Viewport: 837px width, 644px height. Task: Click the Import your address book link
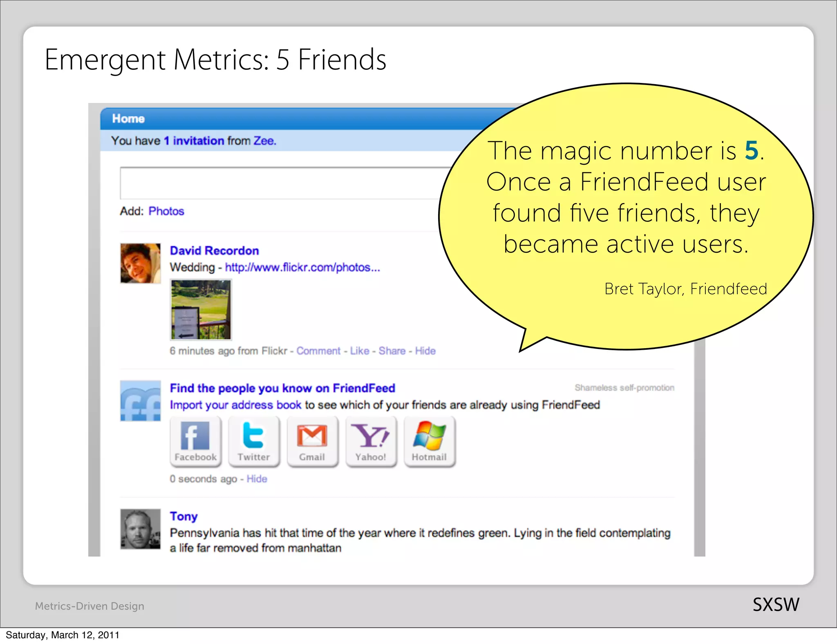point(235,405)
